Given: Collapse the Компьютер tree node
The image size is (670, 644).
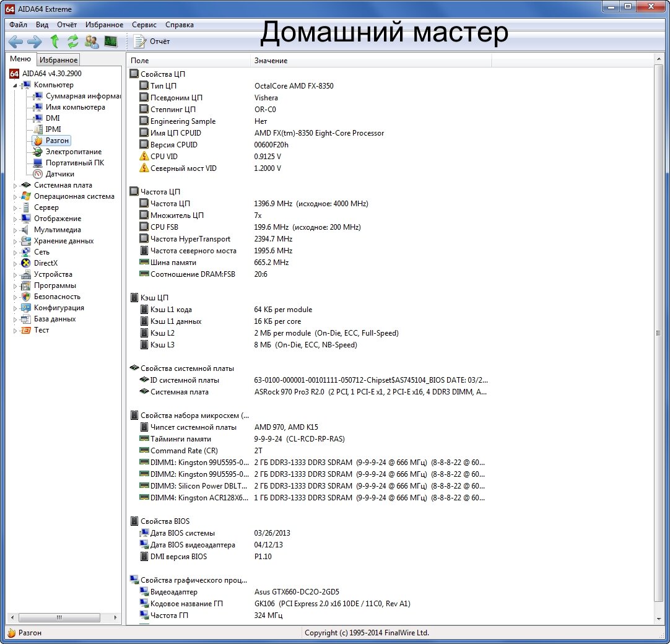Looking at the screenshot, I should tap(15, 85).
